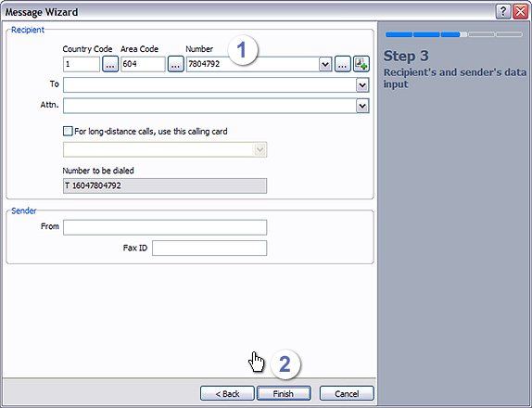Click the add contact icon beside Number
The image size is (532, 408).
tap(361, 64)
